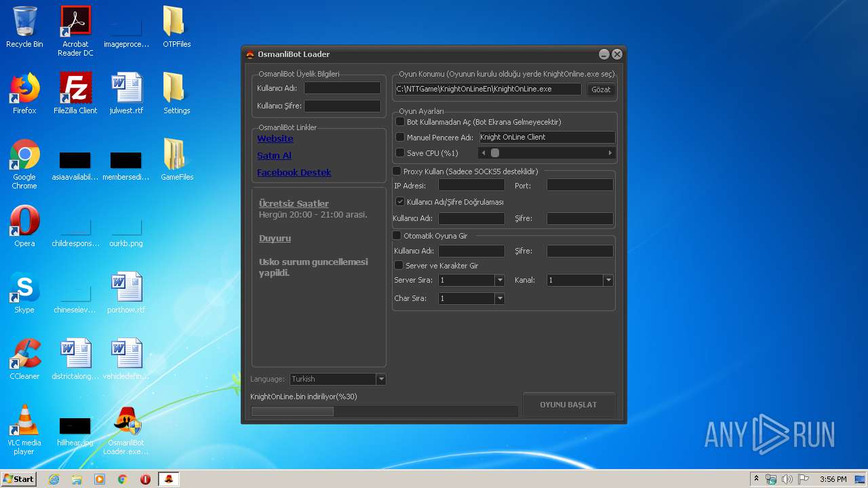Focus the proxy Port field
The image size is (868, 488).
580,185
